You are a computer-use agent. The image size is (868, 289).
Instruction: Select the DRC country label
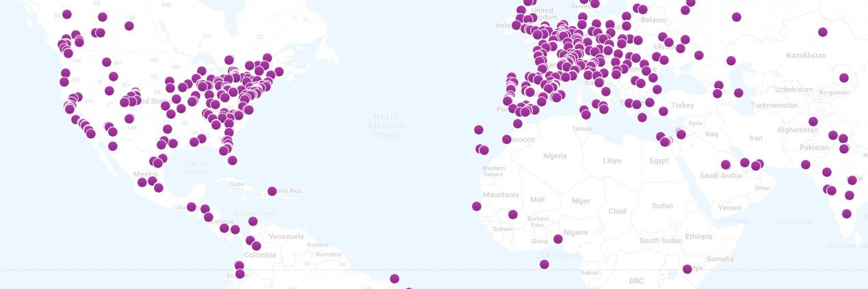[636, 281]
